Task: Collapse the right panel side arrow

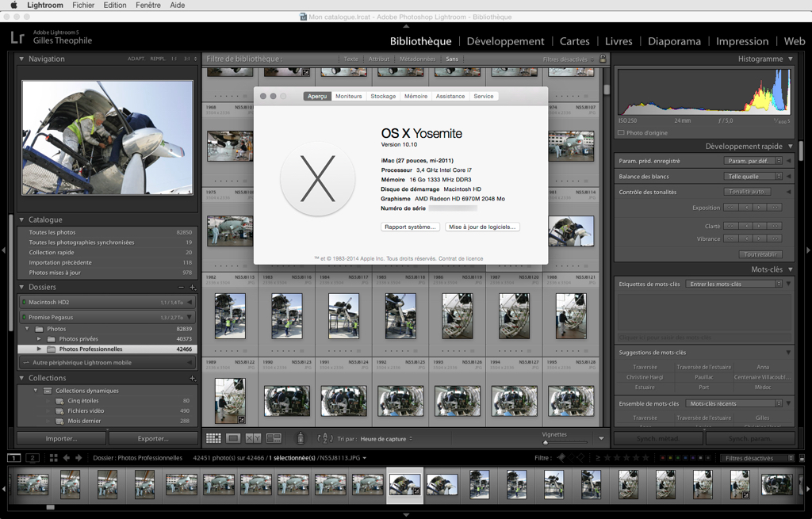Action: [x=808, y=250]
